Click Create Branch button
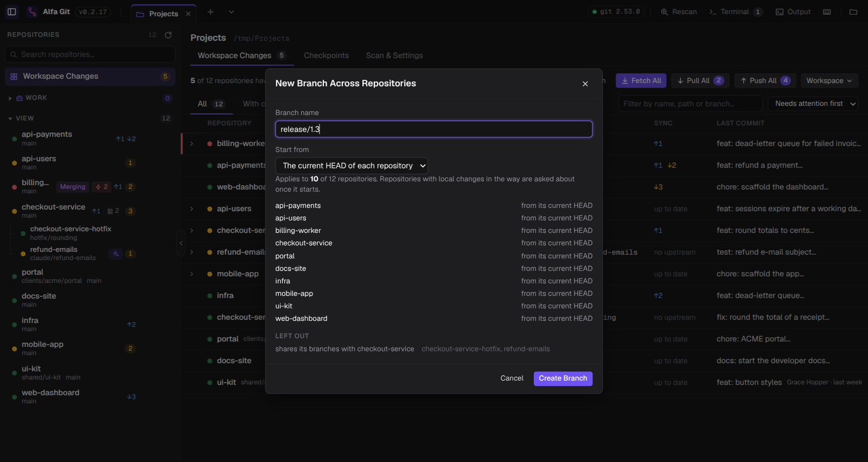This screenshot has width=868, height=462. pyautogui.click(x=563, y=378)
